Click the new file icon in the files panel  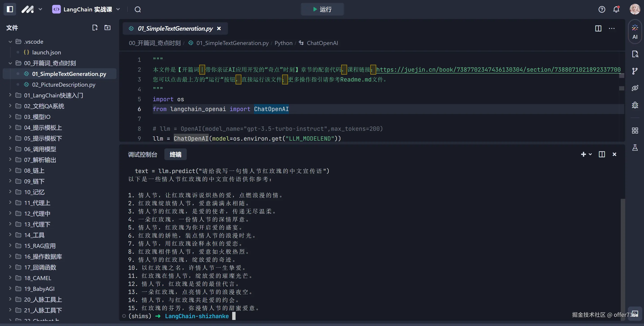coord(95,28)
